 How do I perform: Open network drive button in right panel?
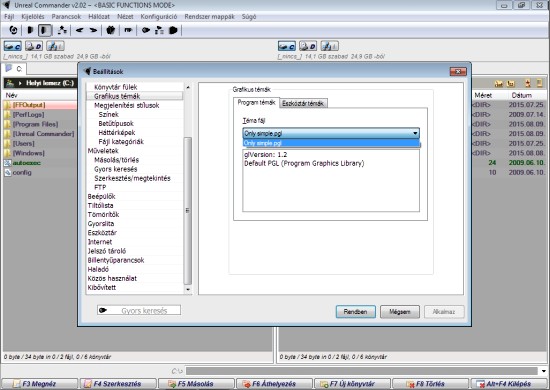coord(329,46)
